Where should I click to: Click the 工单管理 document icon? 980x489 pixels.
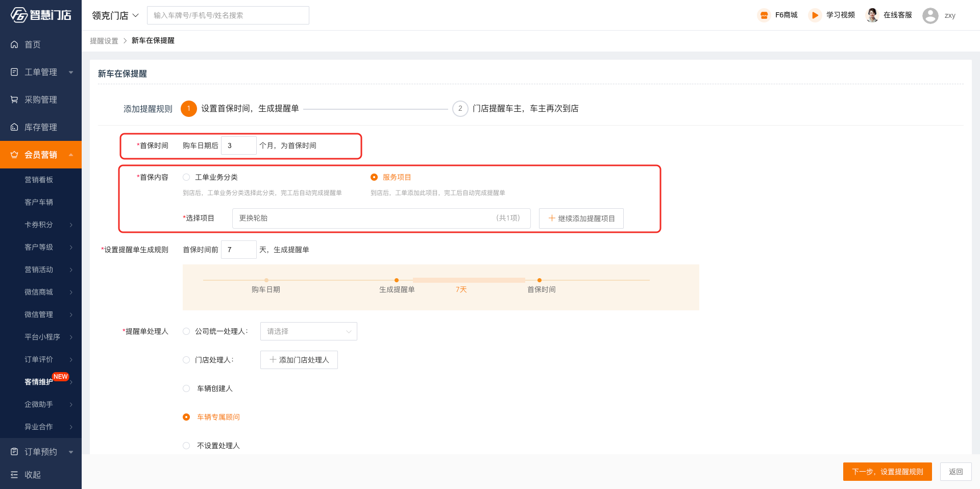point(14,72)
